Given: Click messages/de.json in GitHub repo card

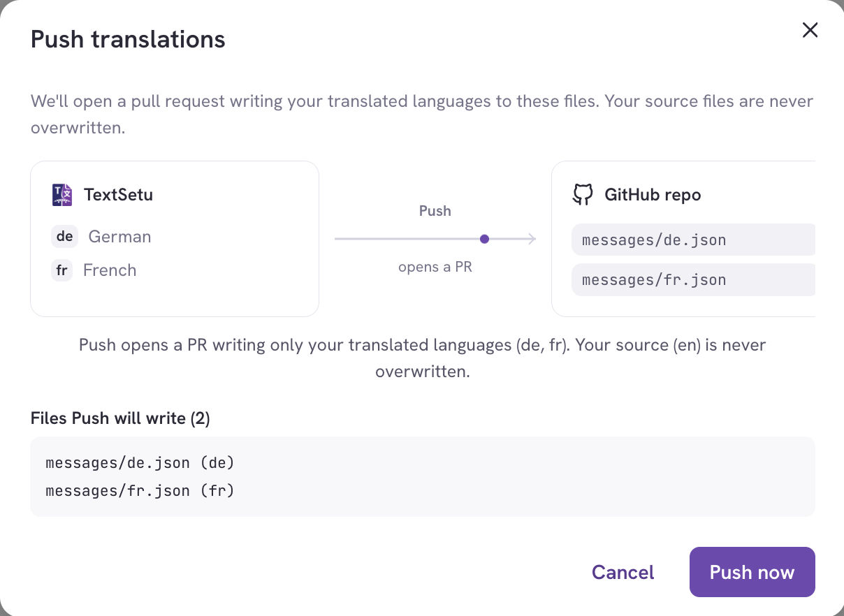Looking at the screenshot, I should (x=693, y=240).
